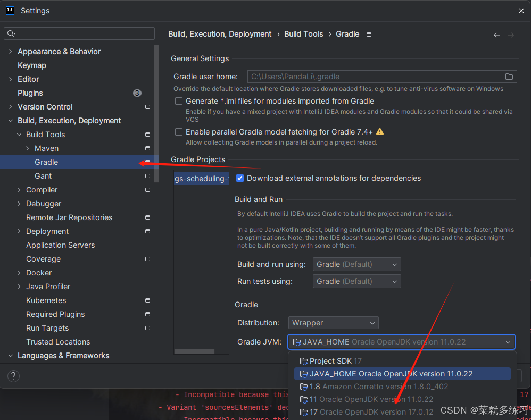Click the back navigation arrow
531x420 pixels.
497,35
